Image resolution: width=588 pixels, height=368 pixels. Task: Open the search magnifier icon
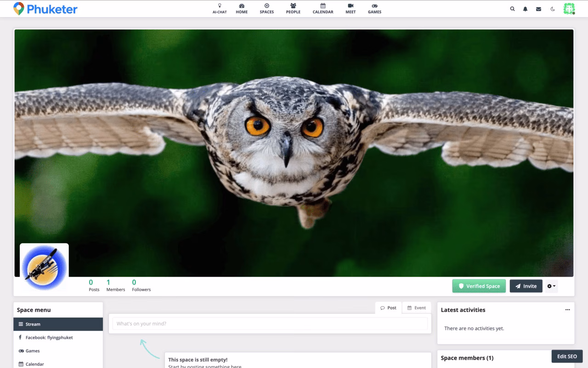pos(512,9)
